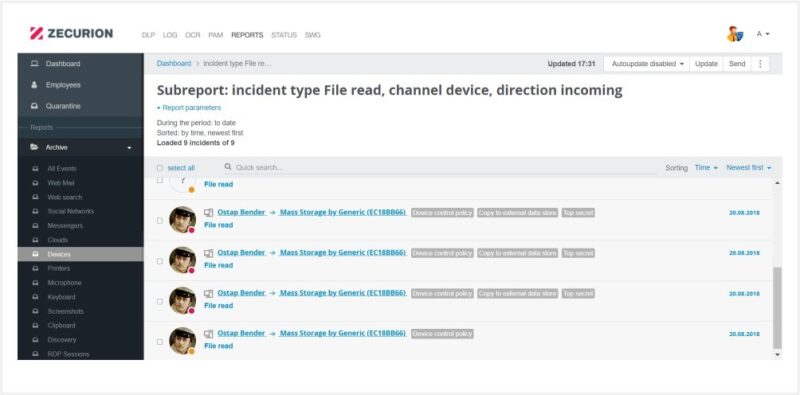
Task: Click the Zecurion logo
Action: pyautogui.click(x=71, y=34)
